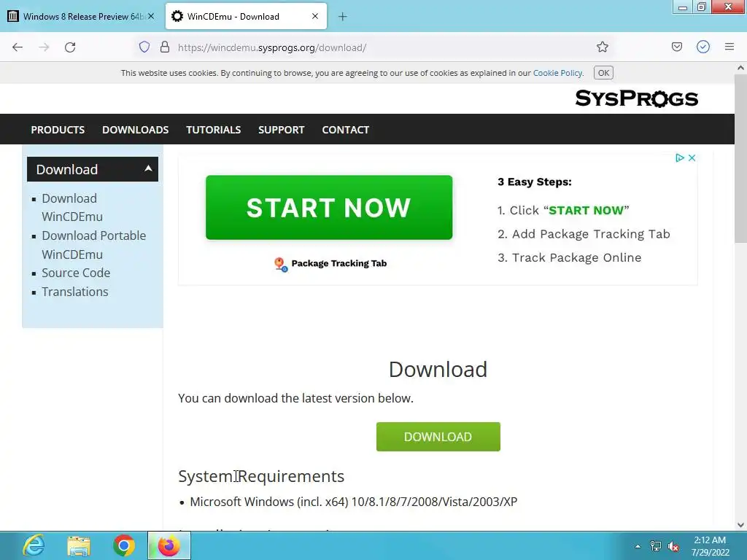Open the Source Code sidebar link
The width and height of the screenshot is (747, 560).
point(76,273)
